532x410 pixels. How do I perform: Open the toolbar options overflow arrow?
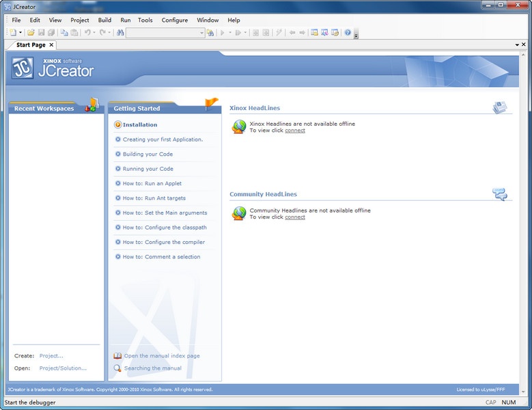(356, 33)
